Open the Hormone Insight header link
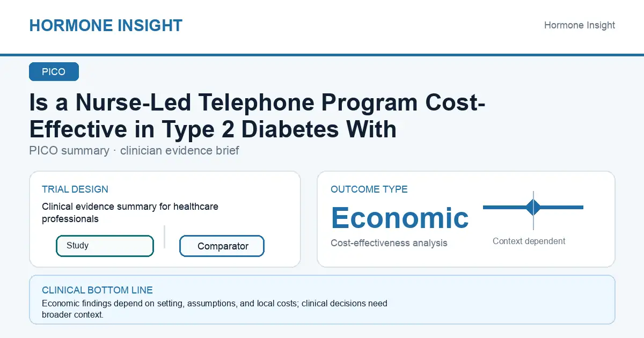Screen dimensions: 644x338 (580, 25)
